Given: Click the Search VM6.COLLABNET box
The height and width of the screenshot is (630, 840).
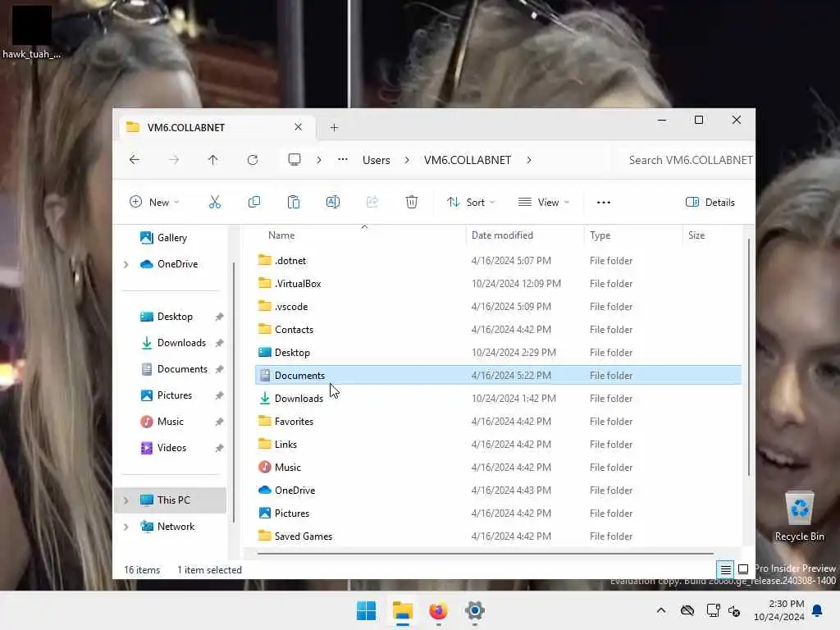Looking at the screenshot, I should point(686,160).
